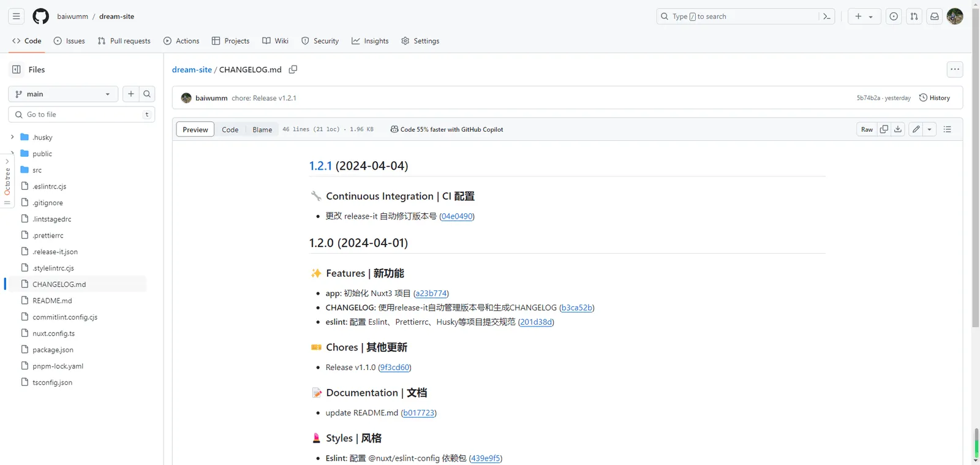Expand the public folder chevron

pyautogui.click(x=12, y=154)
